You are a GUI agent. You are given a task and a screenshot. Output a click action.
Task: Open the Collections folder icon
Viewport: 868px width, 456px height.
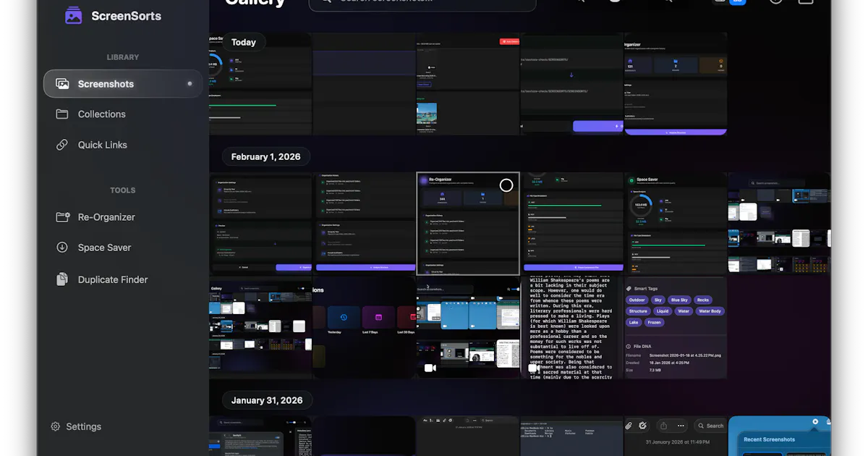click(62, 114)
